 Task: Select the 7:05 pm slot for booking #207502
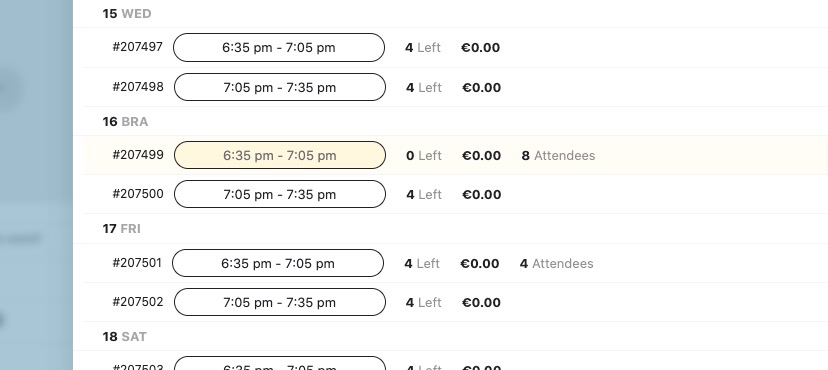(280, 302)
